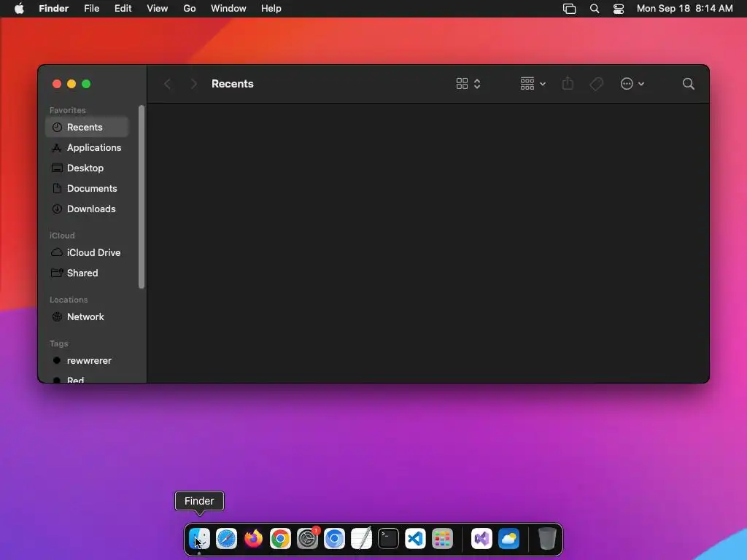Open the Window menu
Image resolution: width=747 pixels, height=560 pixels.
coord(228,9)
